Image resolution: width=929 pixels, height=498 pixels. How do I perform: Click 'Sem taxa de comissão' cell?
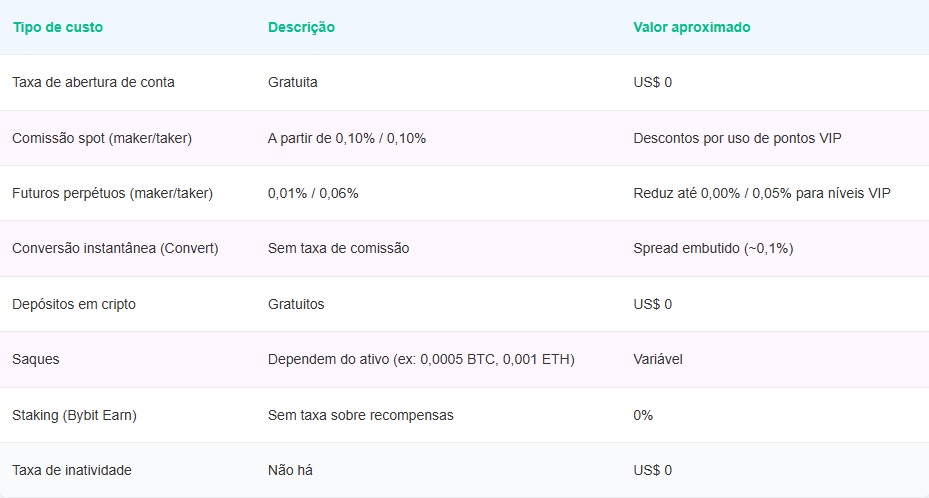click(x=338, y=248)
